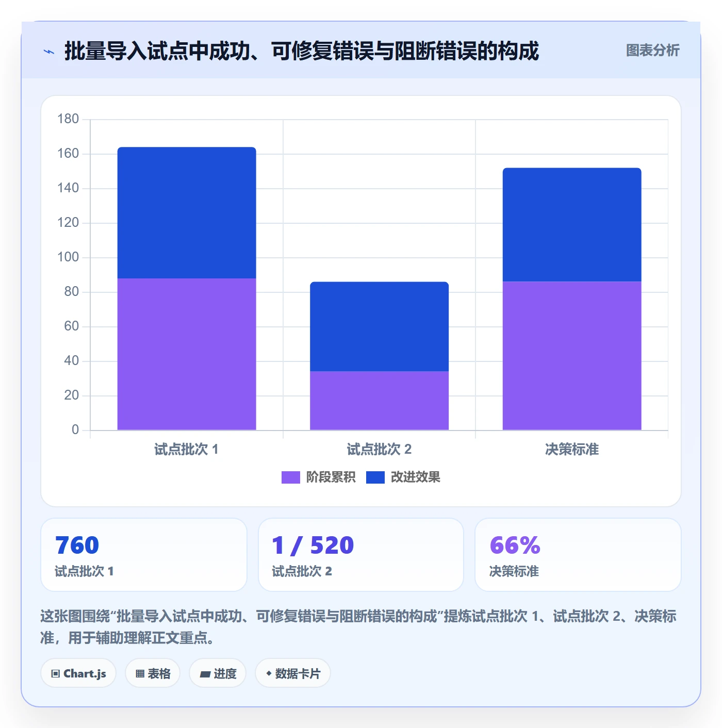Click the purple segment of 决策标准 bar

click(572, 356)
